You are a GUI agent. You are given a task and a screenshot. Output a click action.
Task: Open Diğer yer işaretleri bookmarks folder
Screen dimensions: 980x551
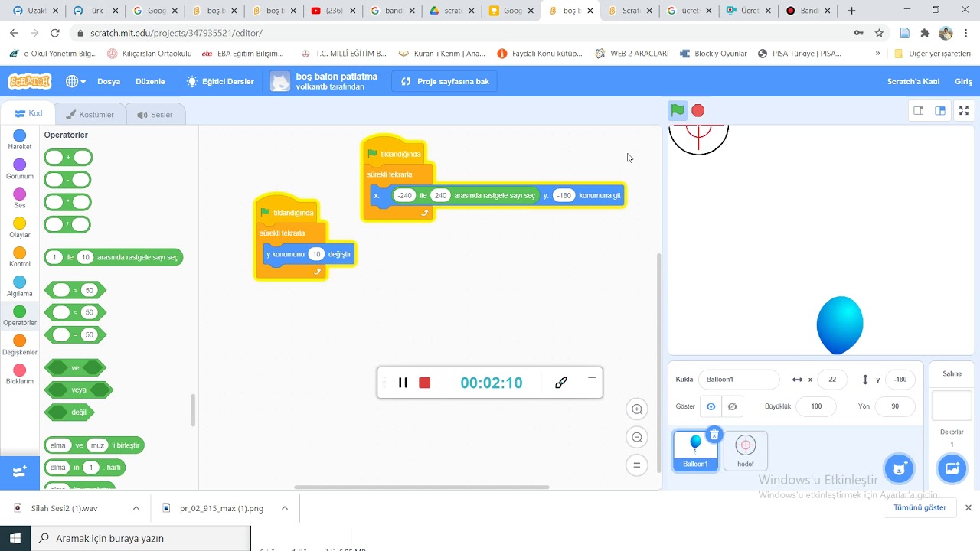click(x=933, y=54)
